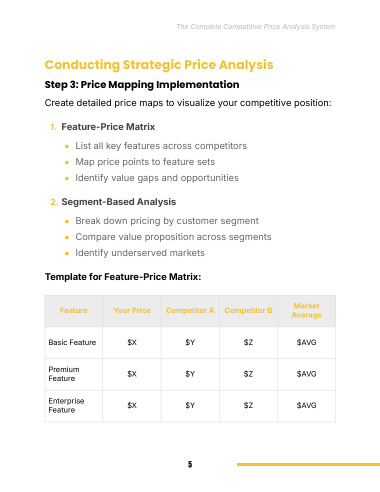Screen dimensions: 380x492
Task: Select 'List all key features across competitors' bullet
Action: [161, 146]
